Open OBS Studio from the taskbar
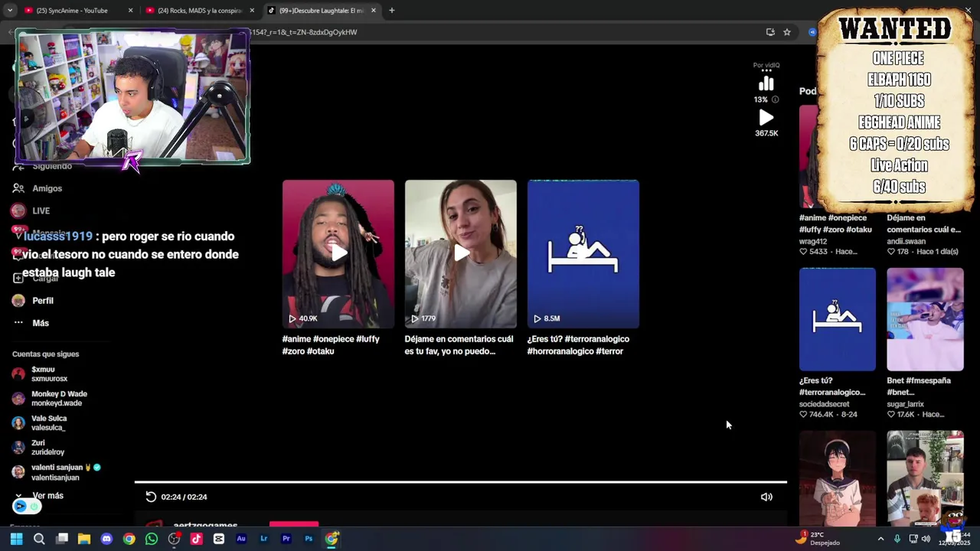 point(174,539)
